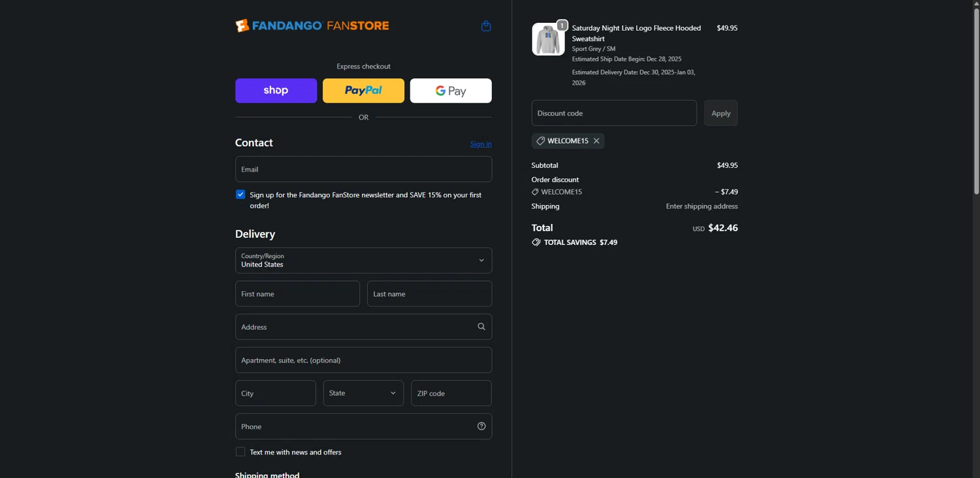The image size is (980, 478).
Task: Click the First name field
Action: [297, 294]
